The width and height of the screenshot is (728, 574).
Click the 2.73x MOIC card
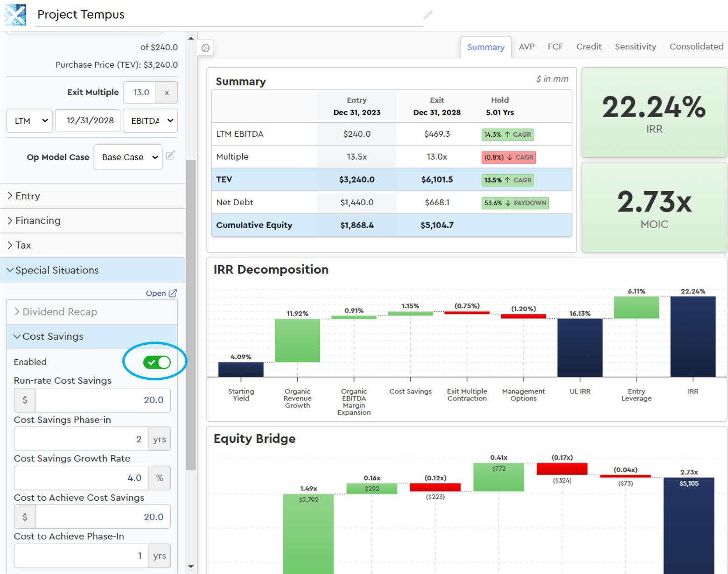pos(654,208)
